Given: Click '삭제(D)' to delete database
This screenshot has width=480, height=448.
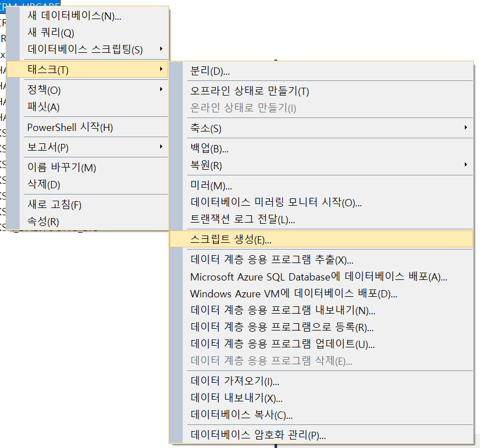Looking at the screenshot, I should (43, 184).
